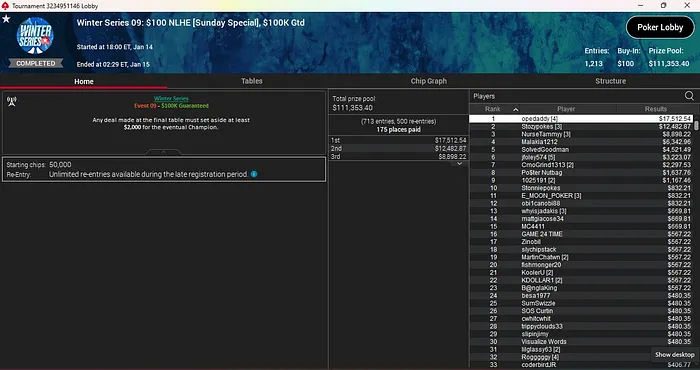Image resolution: width=700 pixels, height=370 pixels.
Task: Click the favorite star icon
Action: coord(6,19)
